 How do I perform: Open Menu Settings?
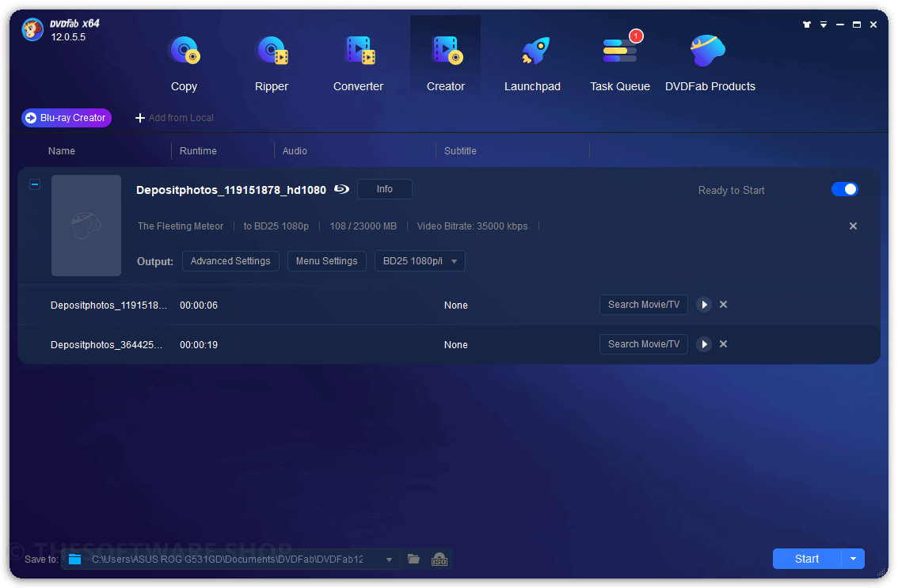326,261
